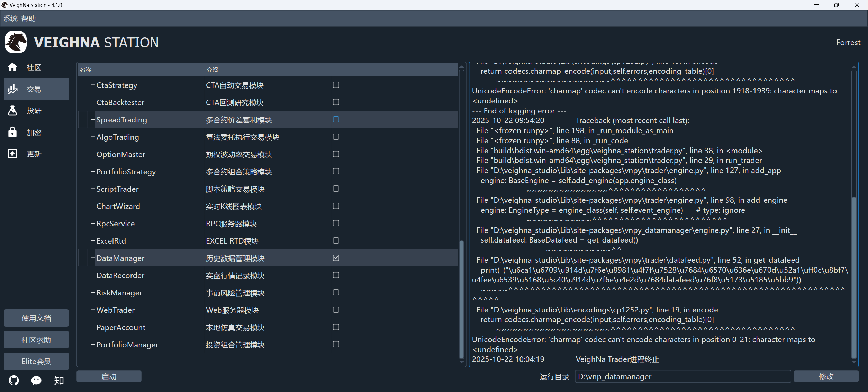Image resolution: width=868 pixels, height=392 pixels.
Task: Click the VeighNa horse logo
Action: point(16,42)
